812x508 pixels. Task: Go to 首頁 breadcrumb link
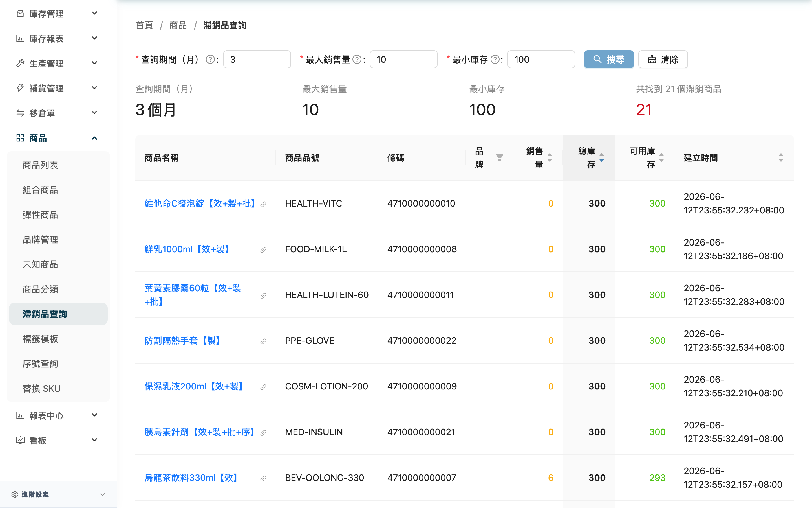click(x=144, y=25)
